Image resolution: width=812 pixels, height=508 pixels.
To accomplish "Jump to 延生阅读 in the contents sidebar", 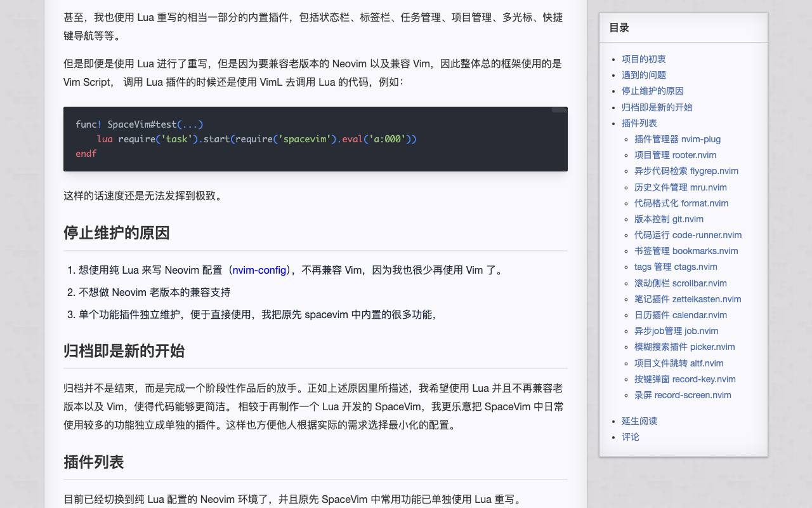I will pyautogui.click(x=639, y=421).
